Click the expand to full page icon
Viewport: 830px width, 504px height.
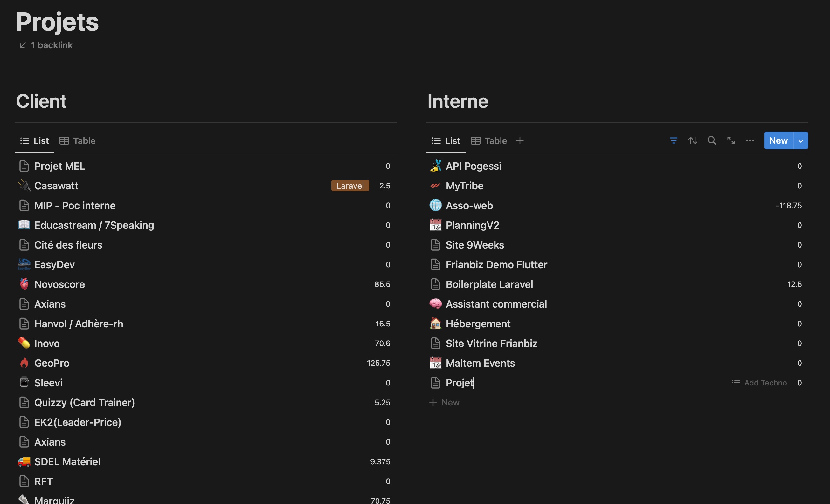[731, 140]
